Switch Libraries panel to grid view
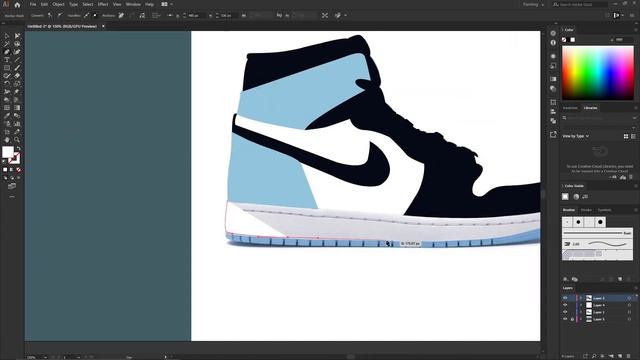This screenshot has height=360, width=640. (626, 136)
